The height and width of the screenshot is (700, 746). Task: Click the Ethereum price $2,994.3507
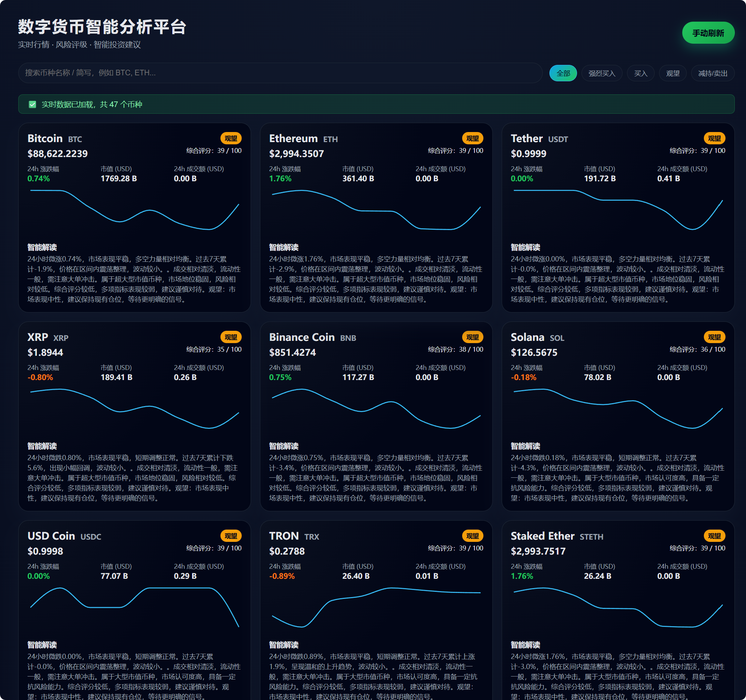click(x=296, y=154)
